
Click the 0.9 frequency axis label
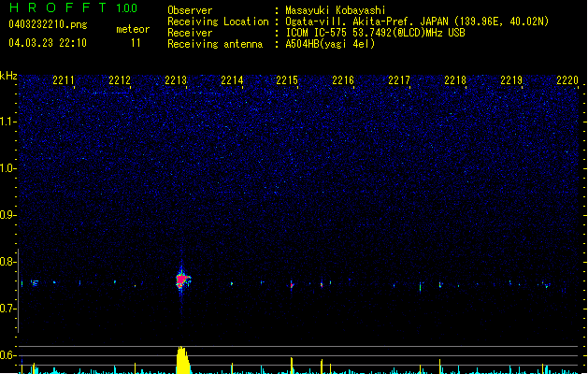click(8, 215)
